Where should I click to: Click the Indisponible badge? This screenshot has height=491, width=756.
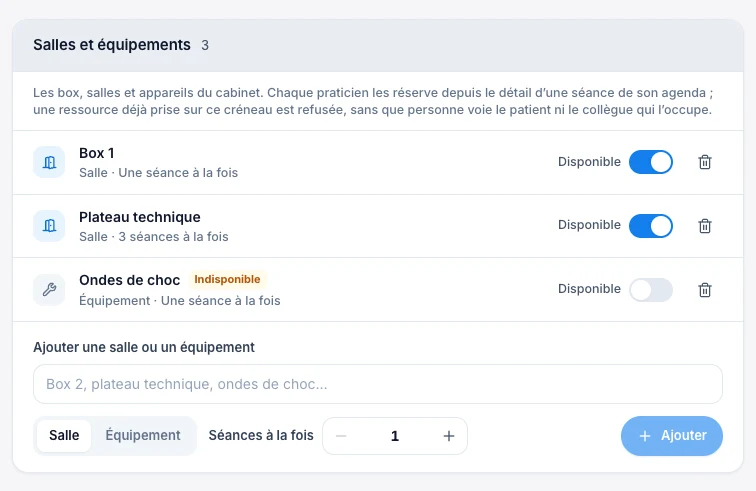pos(227,279)
